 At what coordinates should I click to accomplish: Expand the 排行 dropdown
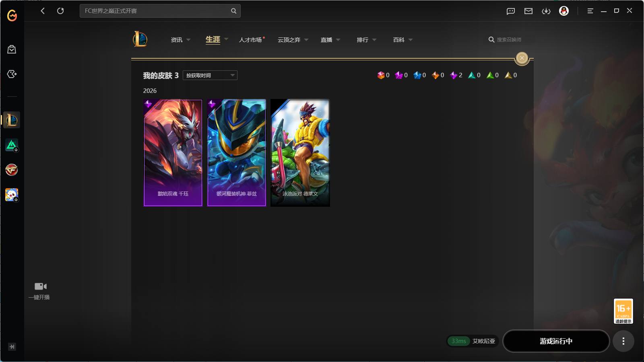(374, 40)
